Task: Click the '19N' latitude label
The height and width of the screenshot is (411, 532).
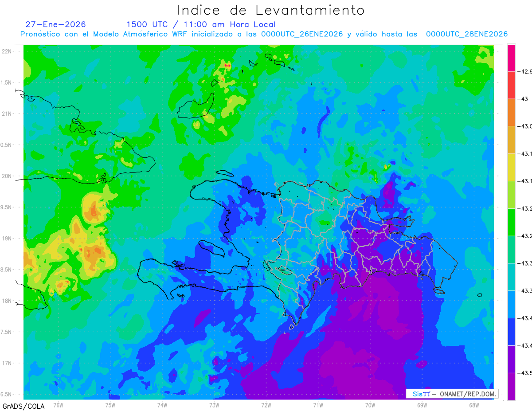Action: [x=6, y=238]
